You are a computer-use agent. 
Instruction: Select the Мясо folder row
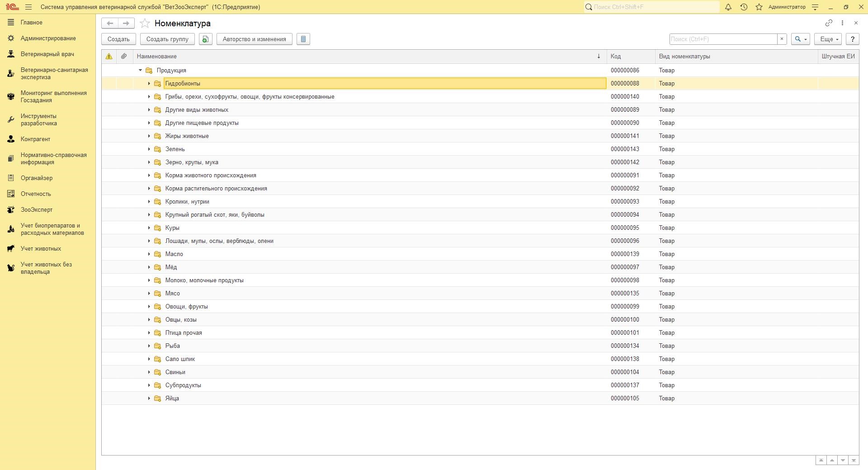tap(480, 294)
